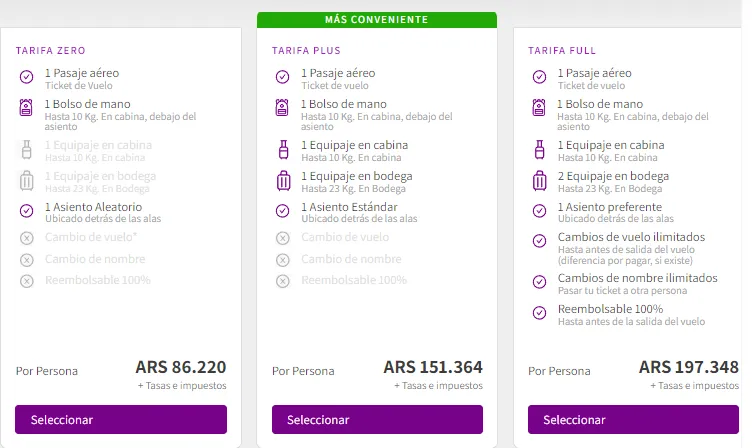Click the backpack icon in Tarifa Full

pyautogui.click(x=539, y=110)
